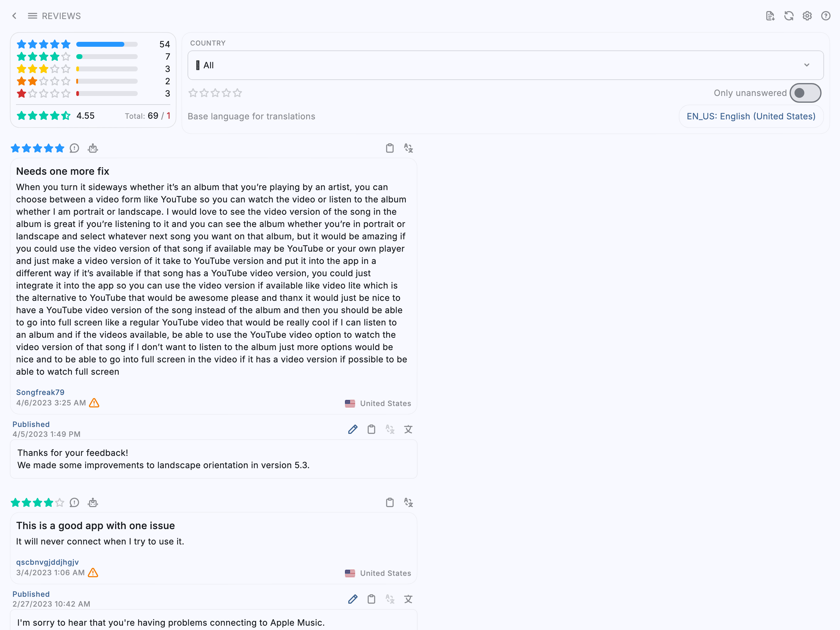The height and width of the screenshot is (630, 840).
Task: Click the back arrow icon
Action: click(14, 16)
